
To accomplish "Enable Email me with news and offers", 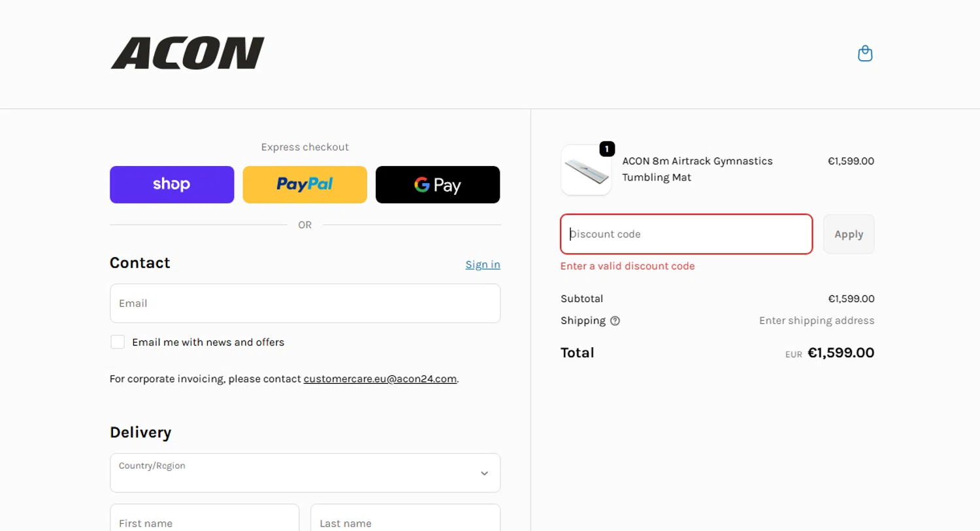I will (x=118, y=342).
